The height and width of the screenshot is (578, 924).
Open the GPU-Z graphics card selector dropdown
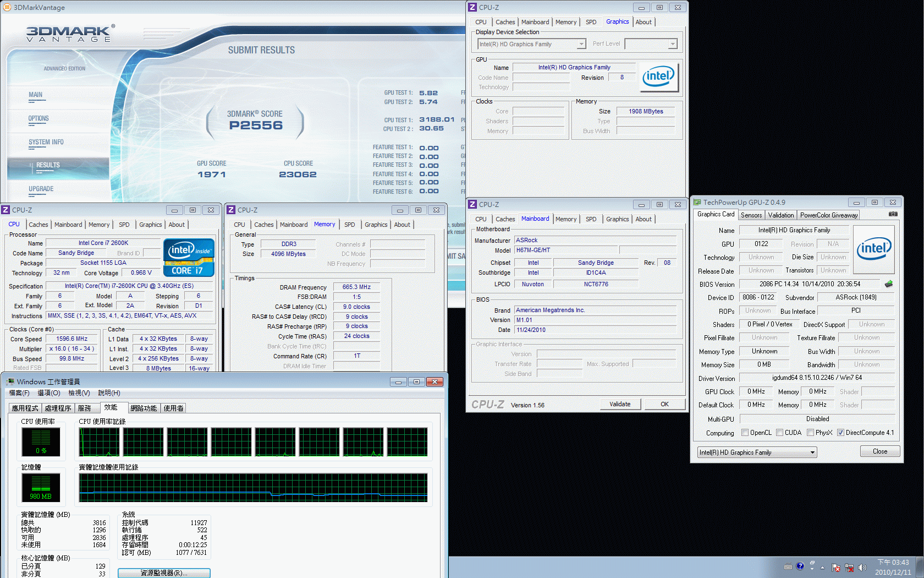[x=812, y=452]
